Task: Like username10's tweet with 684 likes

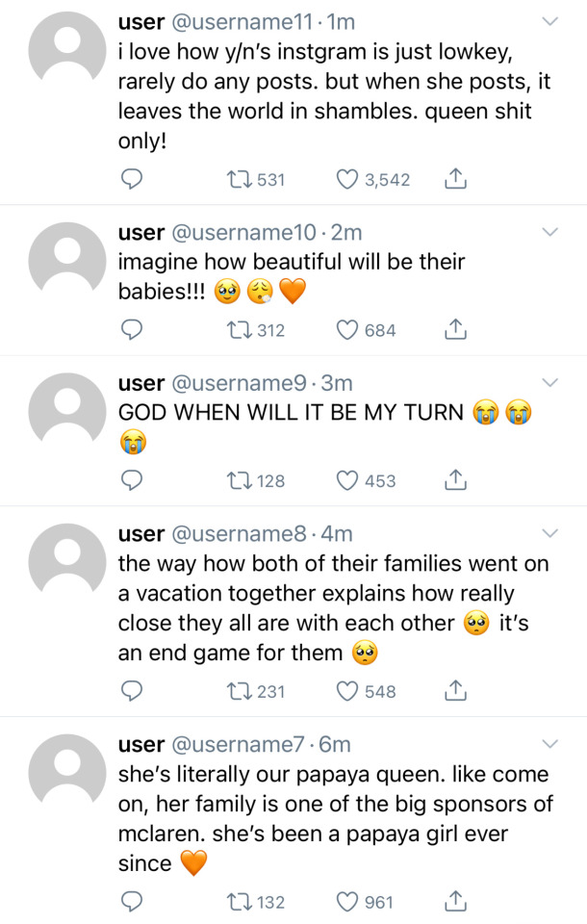Action: pos(346,330)
